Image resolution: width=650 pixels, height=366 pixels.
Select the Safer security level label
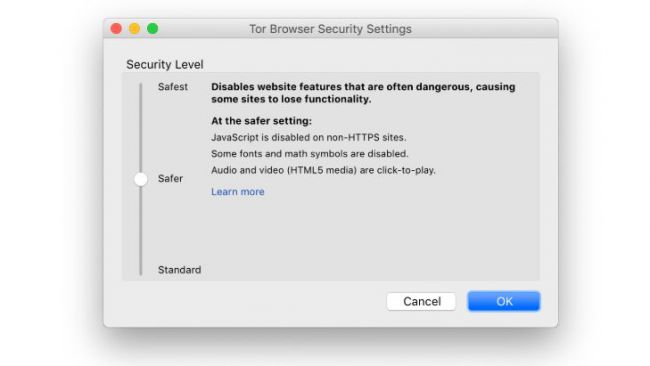coord(170,179)
